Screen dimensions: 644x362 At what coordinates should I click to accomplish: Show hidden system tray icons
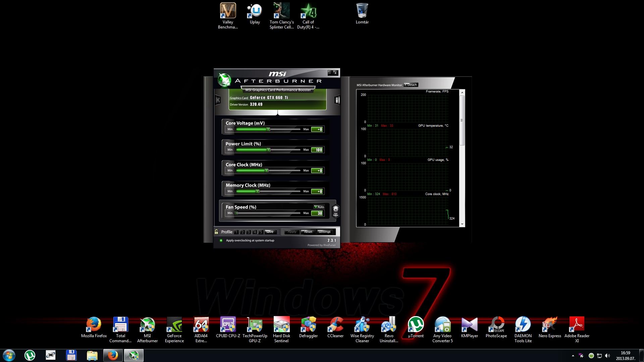click(x=573, y=356)
